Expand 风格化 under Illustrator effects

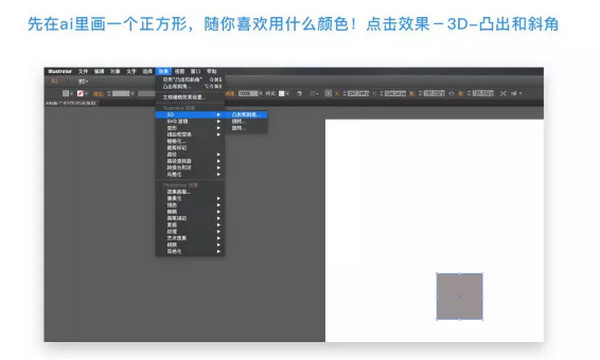click(190, 174)
